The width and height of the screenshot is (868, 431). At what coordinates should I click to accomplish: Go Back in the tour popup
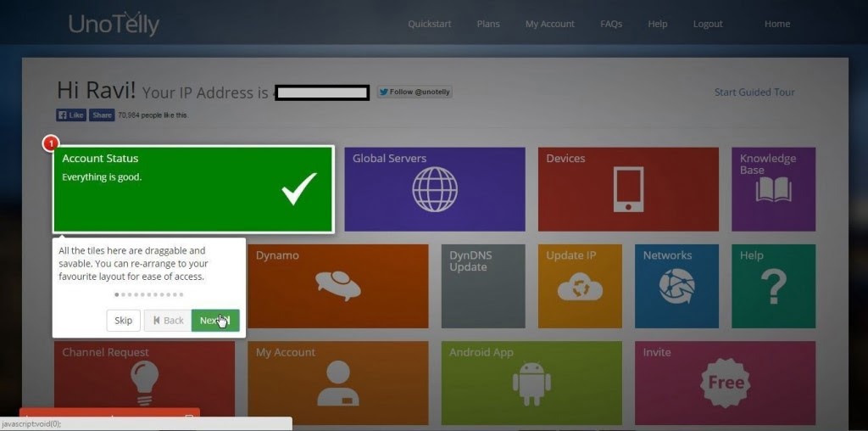click(x=168, y=320)
